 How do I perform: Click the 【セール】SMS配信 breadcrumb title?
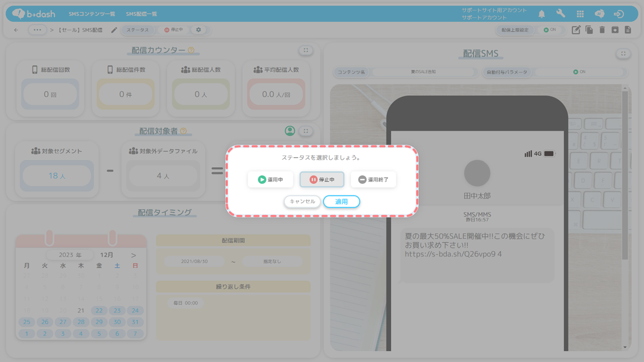coord(79,30)
